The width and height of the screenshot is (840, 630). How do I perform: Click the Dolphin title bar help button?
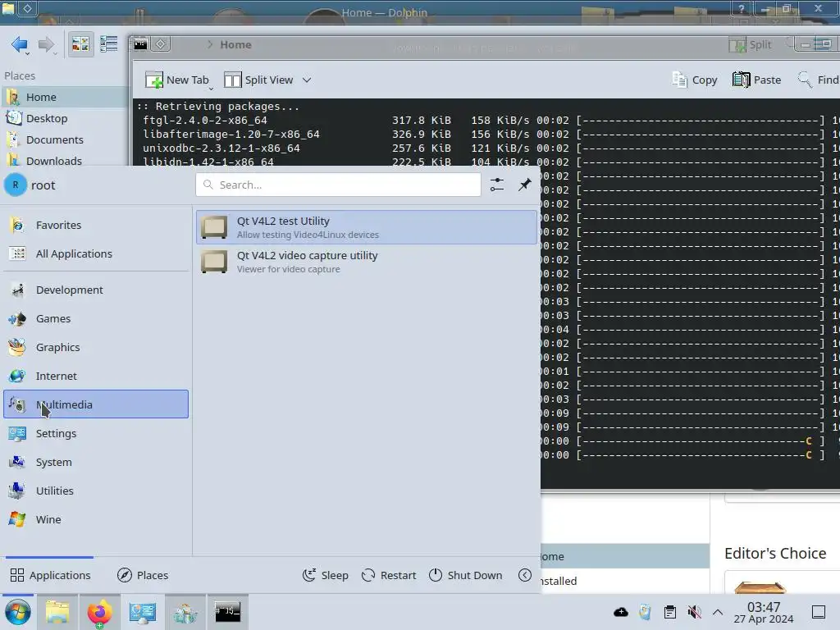coord(742,8)
